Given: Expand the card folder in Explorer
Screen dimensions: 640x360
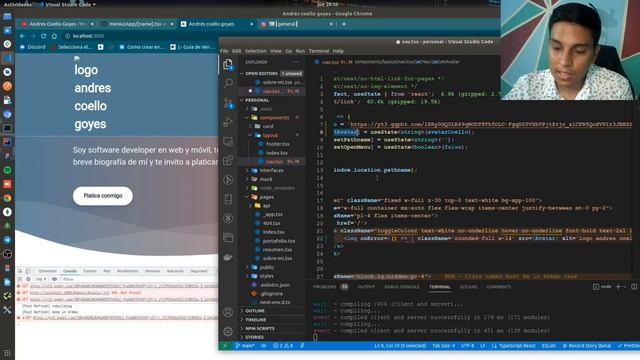Looking at the screenshot, I should (268, 127).
